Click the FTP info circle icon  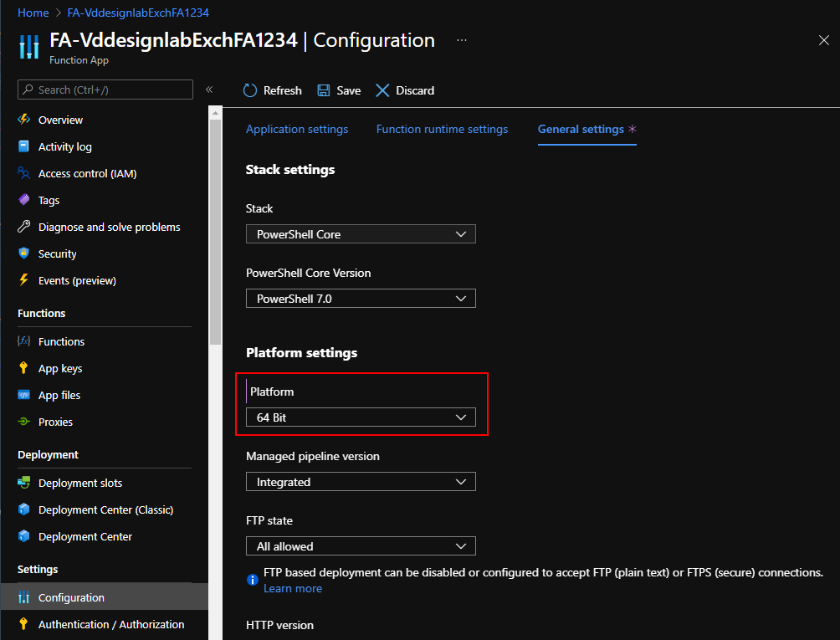(x=253, y=580)
